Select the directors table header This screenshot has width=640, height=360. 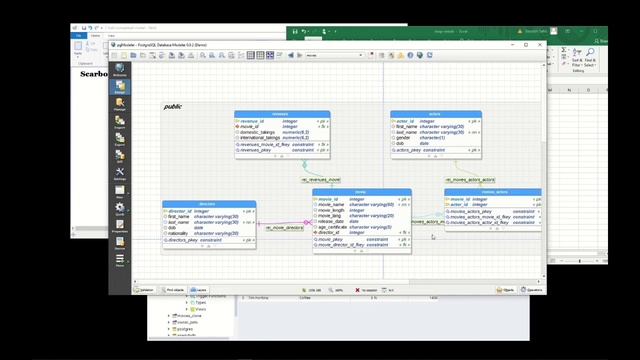coord(209,204)
